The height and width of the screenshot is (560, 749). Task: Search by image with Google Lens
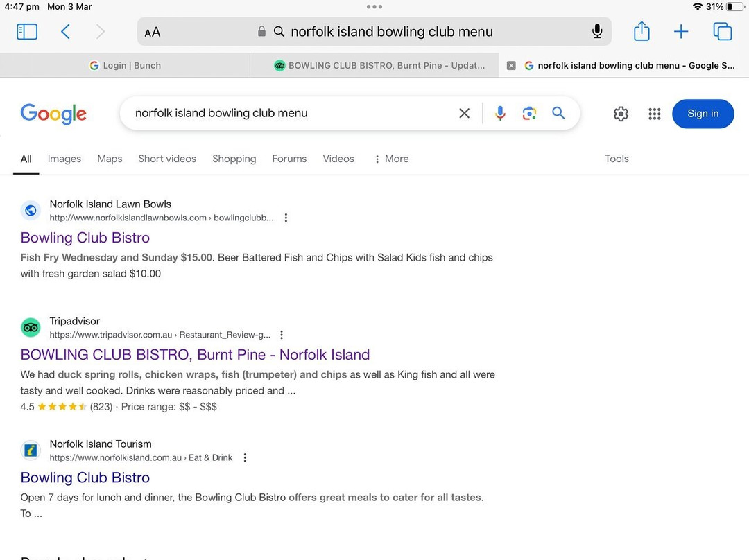tap(529, 113)
